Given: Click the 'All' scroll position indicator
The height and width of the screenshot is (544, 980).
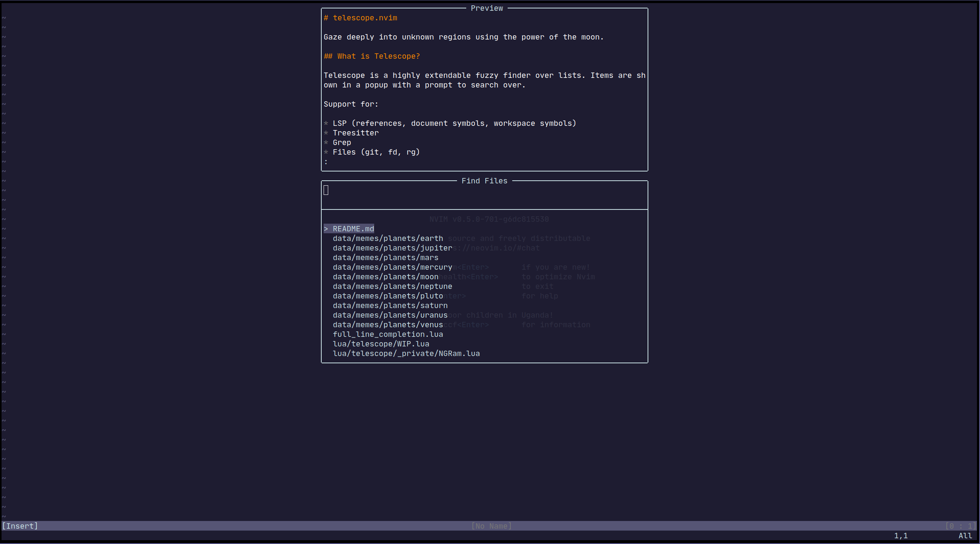Looking at the screenshot, I should (x=965, y=536).
